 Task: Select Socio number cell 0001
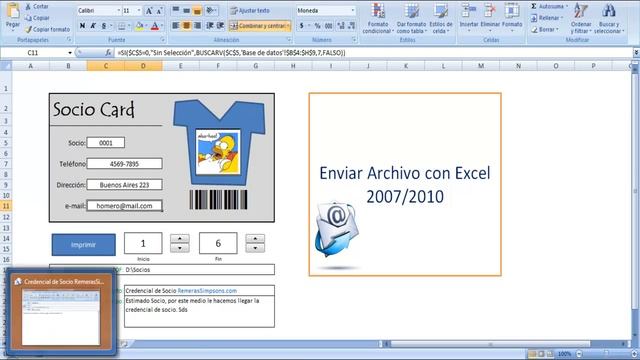coord(106,143)
